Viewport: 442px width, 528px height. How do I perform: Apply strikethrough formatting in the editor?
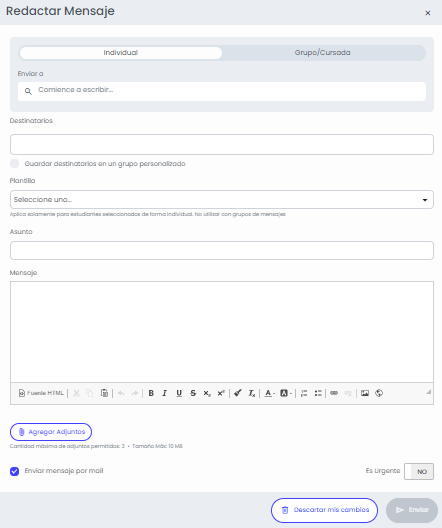[x=193, y=393]
